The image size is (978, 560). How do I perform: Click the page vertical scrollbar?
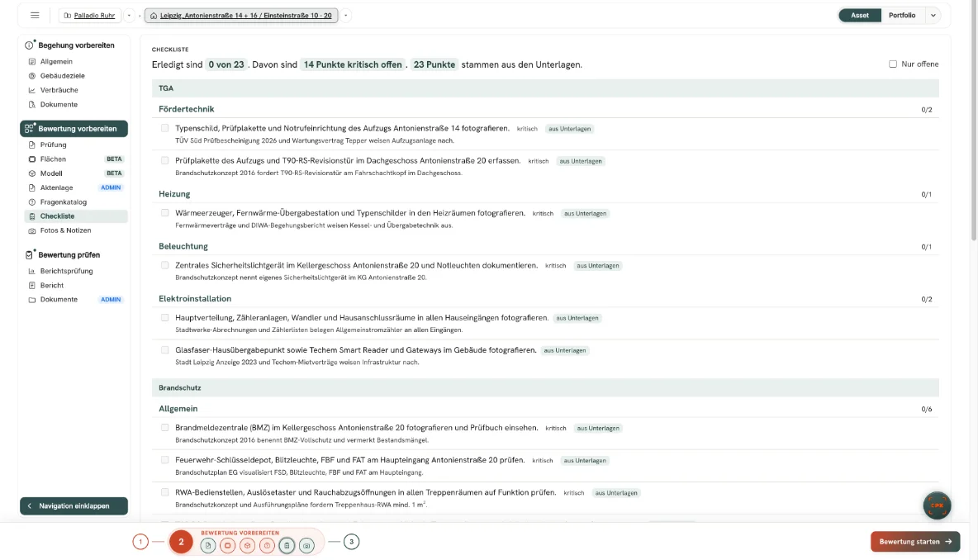point(974,121)
